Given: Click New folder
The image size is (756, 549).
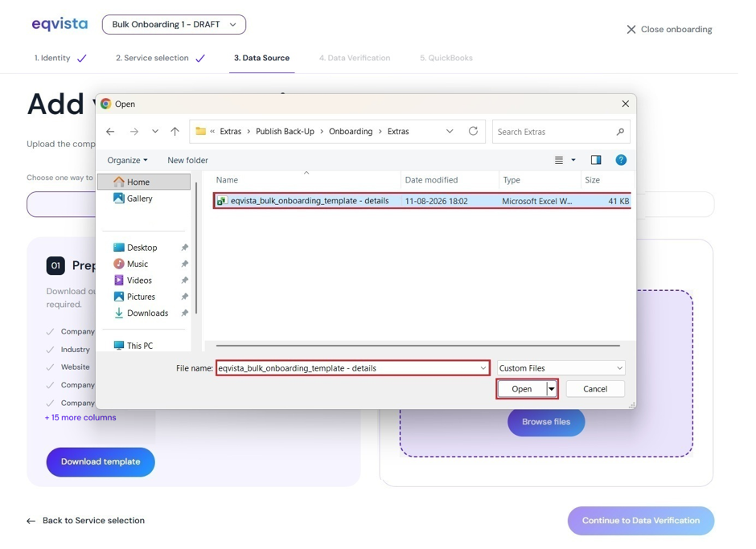Looking at the screenshot, I should [x=187, y=160].
